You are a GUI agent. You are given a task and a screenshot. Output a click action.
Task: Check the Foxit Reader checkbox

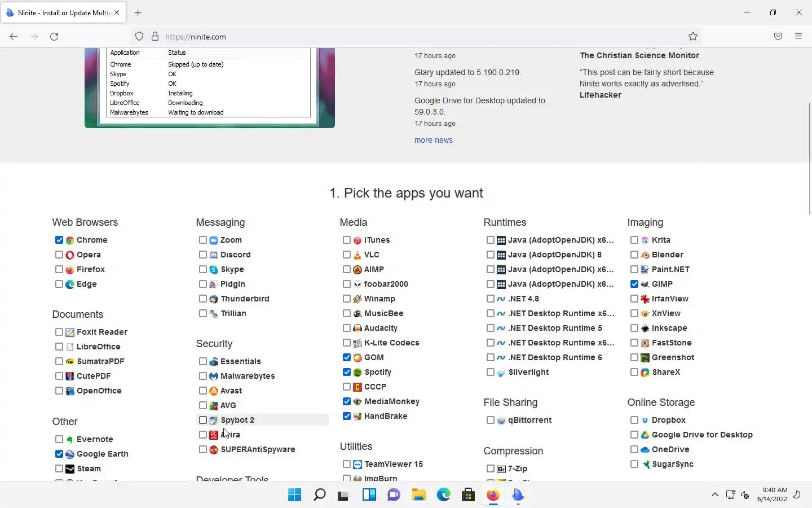59,332
